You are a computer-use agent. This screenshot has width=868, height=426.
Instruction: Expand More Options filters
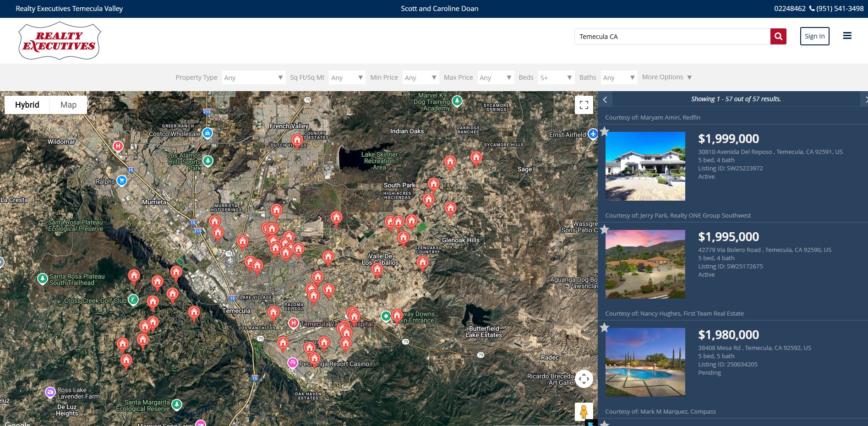(x=666, y=77)
